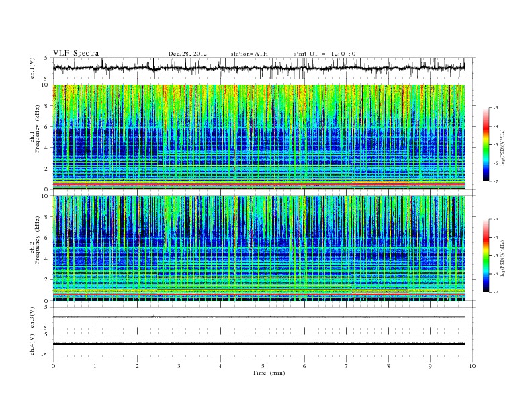Click inside the ch.1 spectrogram plot
The width and height of the screenshot is (532, 411).
(259, 137)
